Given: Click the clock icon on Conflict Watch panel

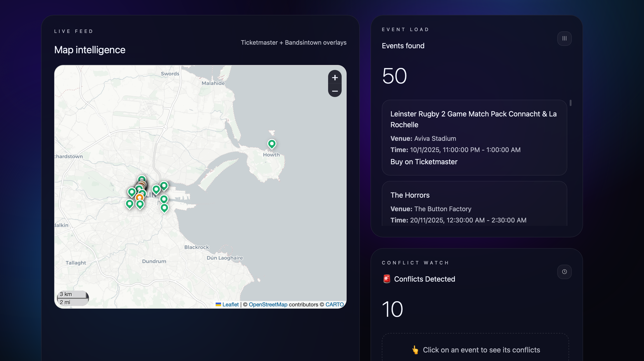Looking at the screenshot, I should pyautogui.click(x=564, y=272).
